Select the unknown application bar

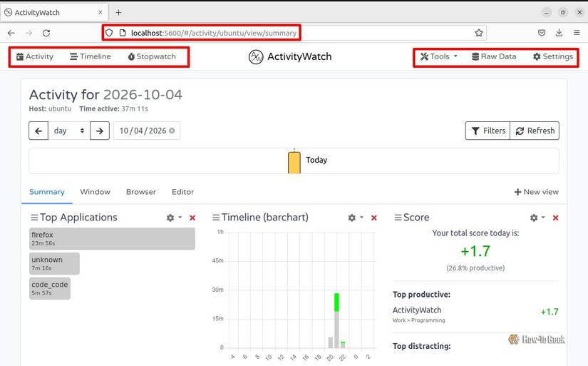(54, 263)
